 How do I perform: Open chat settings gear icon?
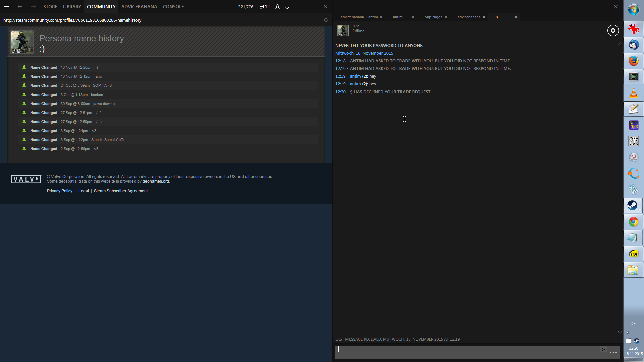613,31
